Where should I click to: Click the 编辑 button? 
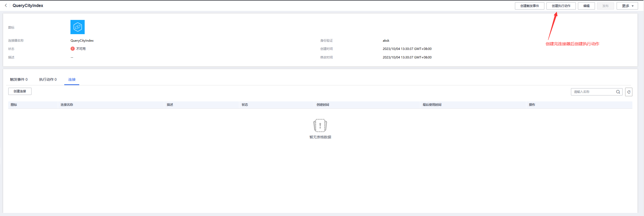click(586, 6)
